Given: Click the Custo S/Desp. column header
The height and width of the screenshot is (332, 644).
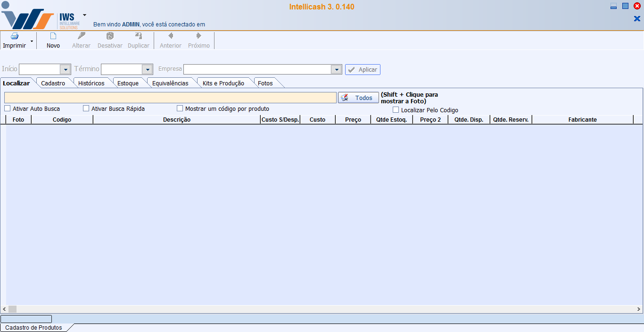Looking at the screenshot, I should (x=281, y=120).
